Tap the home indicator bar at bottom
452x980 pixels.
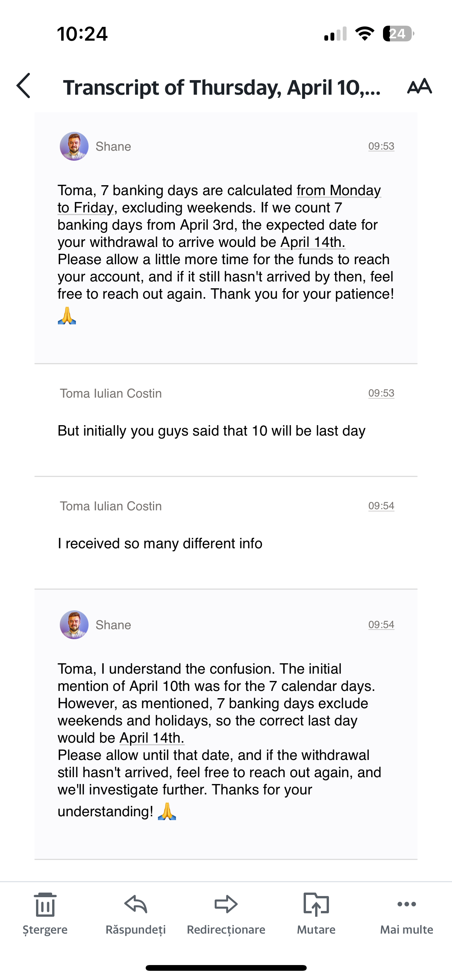tap(226, 968)
